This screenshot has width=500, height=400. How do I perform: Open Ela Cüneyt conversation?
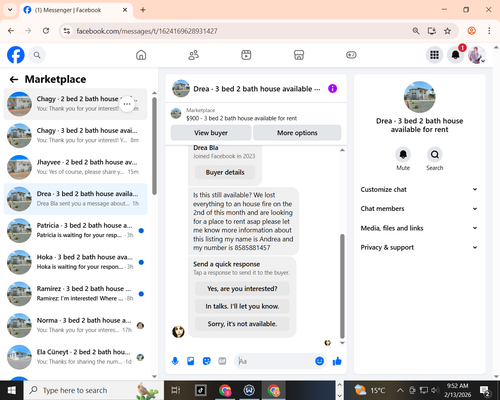pos(75,357)
